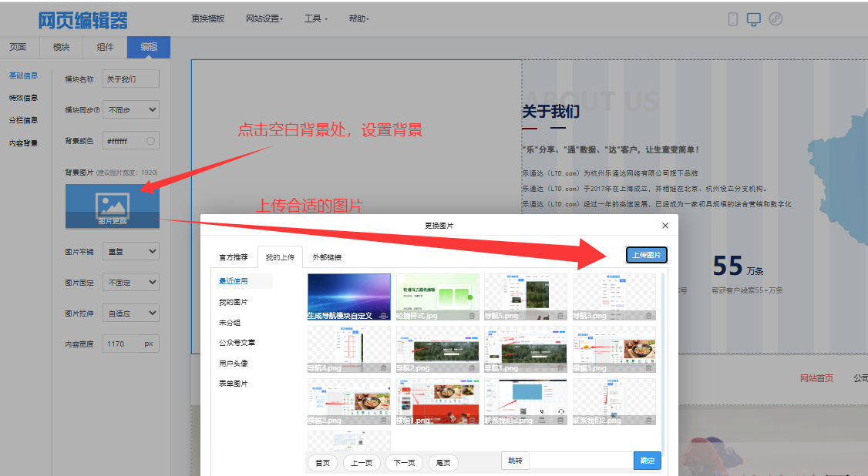
Task: Select the desktop monitor preview icon
Action: pyautogui.click(x=754, y=19)
